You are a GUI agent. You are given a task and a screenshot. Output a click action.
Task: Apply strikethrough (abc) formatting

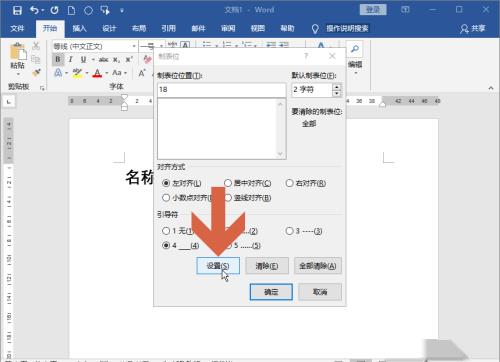(103, 60)
